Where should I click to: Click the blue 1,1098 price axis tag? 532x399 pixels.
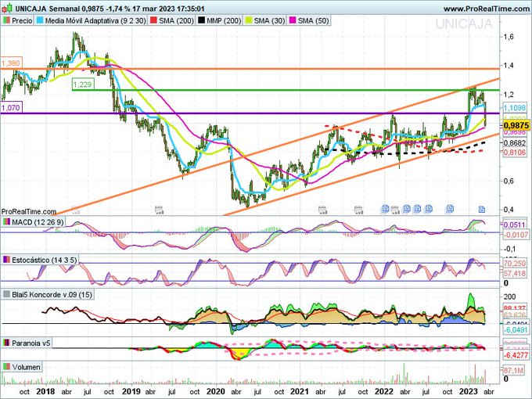(x=515, y=108)
